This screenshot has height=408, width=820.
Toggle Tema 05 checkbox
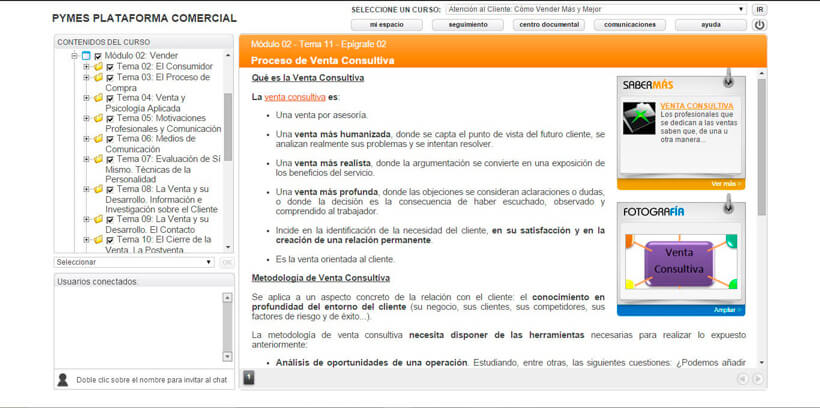coord(110,119)
